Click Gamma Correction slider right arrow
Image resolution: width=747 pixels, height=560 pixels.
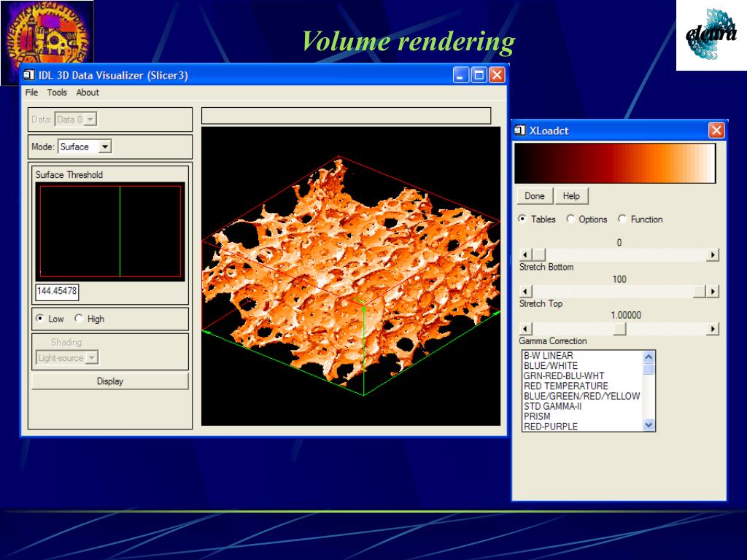point(712,329)
